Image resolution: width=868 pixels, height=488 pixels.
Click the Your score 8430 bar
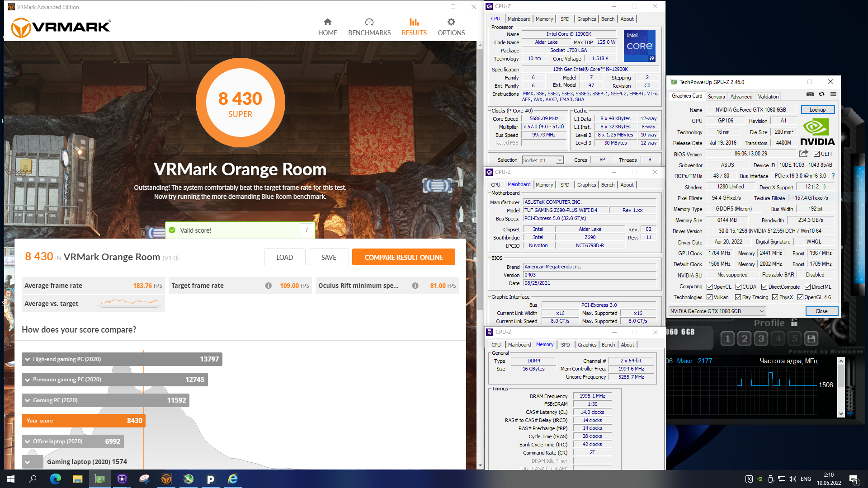pos(84,421)
